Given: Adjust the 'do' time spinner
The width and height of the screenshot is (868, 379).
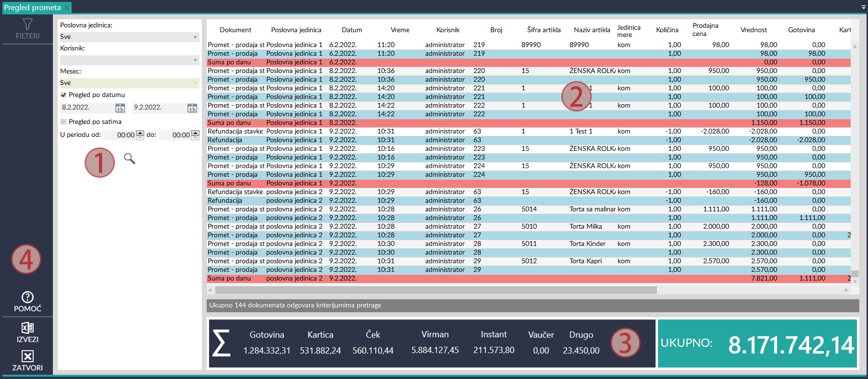Looking at the screenshot, I should pyautogui.click(x=195, y=135).
